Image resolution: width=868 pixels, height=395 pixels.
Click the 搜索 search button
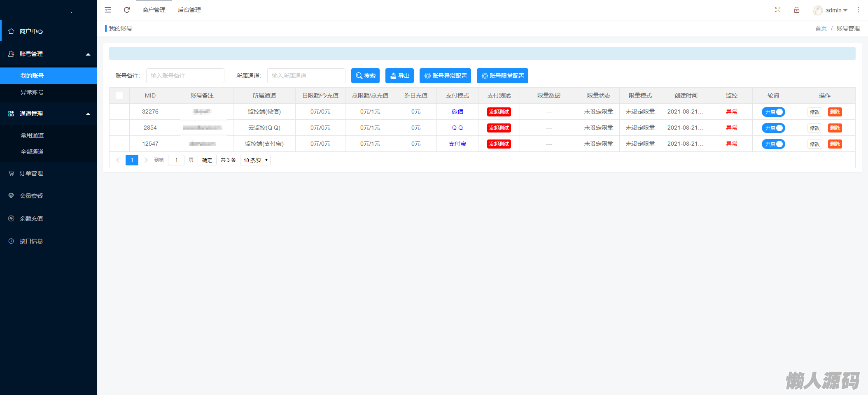365,76
